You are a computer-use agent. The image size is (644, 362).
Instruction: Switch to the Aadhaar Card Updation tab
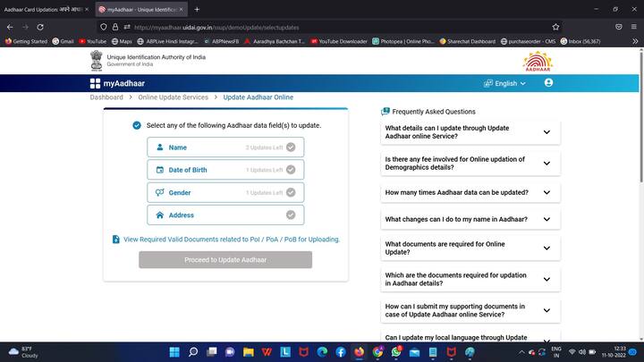click(45, 9)
